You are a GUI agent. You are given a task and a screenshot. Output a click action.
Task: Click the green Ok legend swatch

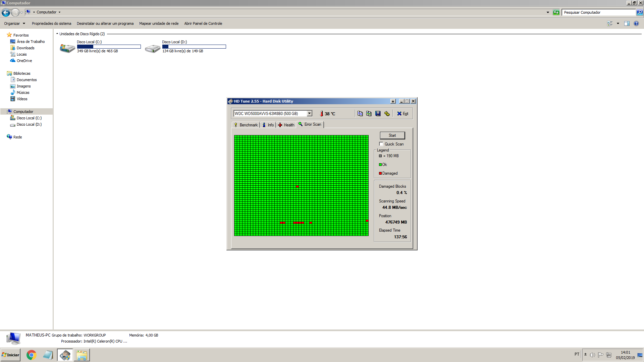(380, 165)
